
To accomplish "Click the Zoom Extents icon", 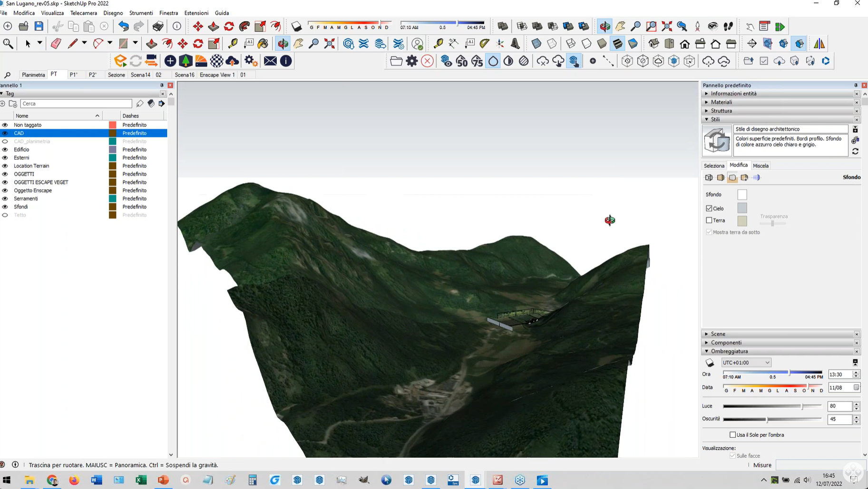I will pyautogui.click(x=329, y=44).
